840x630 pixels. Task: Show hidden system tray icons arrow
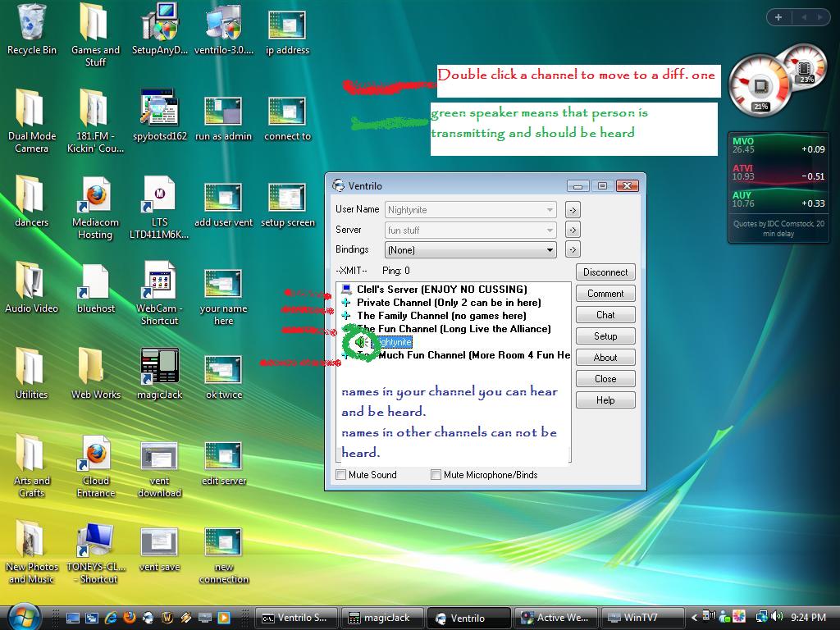[x=694, y=618]
